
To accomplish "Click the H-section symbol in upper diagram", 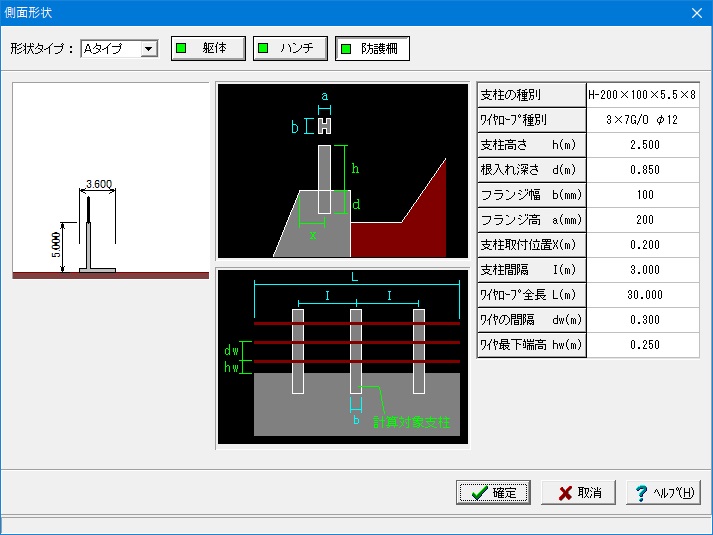I will (324, 125).
